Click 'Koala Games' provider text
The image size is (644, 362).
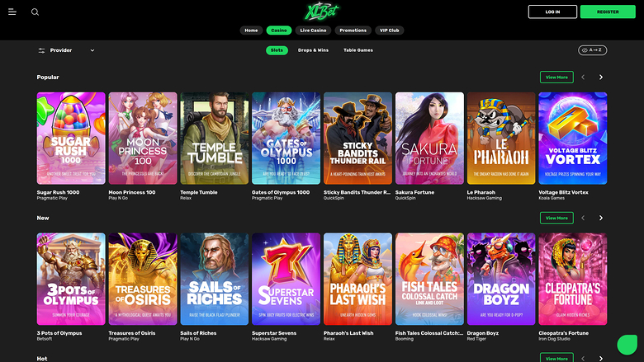[x=552, y=198]
